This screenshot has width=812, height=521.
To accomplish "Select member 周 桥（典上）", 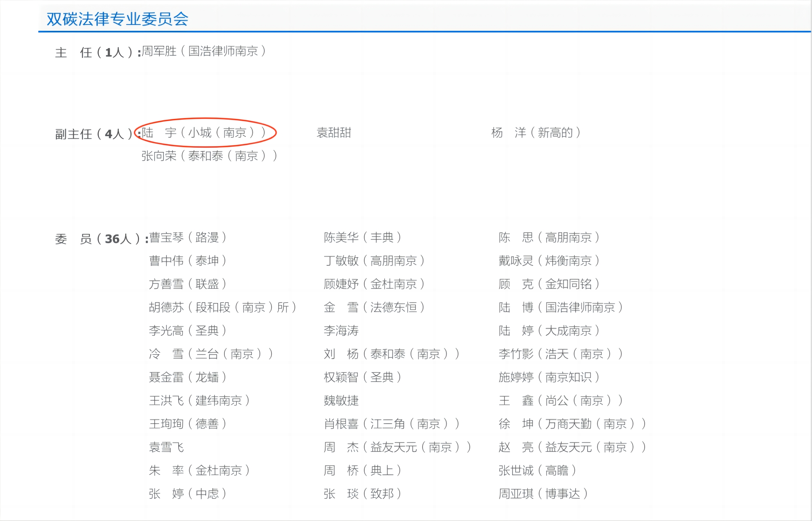I will (363, 471).
